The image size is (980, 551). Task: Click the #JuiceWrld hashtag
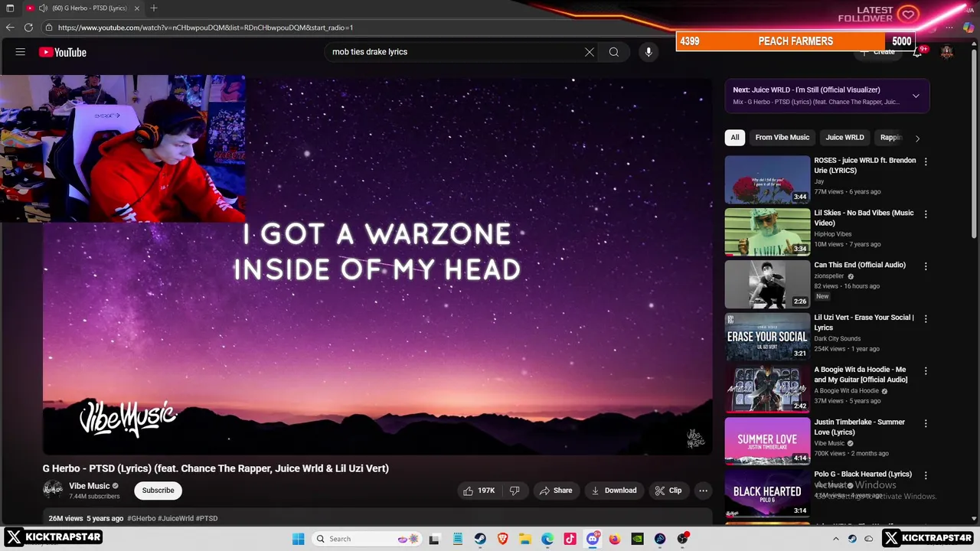pyautogui.click(x=175, y=519)
